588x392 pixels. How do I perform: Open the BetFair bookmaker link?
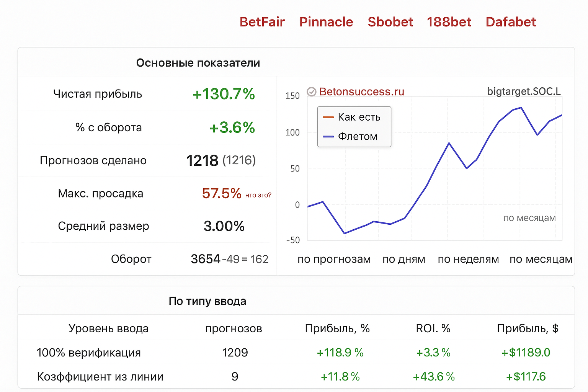point(262,22)
